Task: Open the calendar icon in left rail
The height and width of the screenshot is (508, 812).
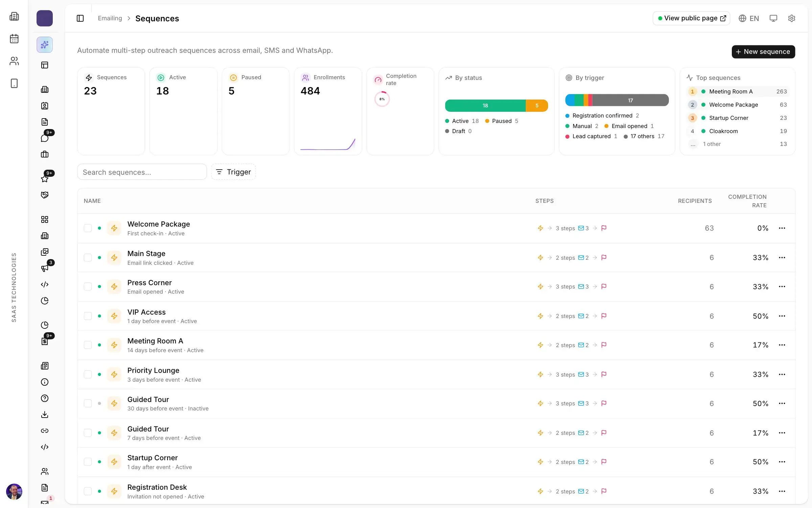Action: coord(14,39)
